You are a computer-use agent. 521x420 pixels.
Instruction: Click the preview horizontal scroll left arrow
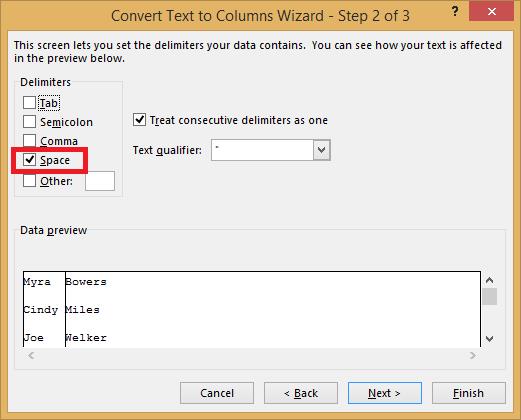point(31,355)
